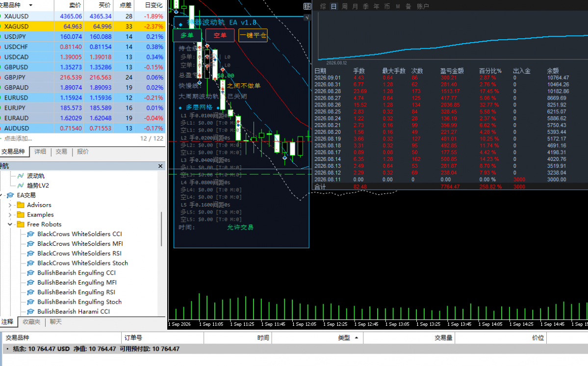Click BullishBearish Engulfing Stoch expert icon

(x=31, y=302)
